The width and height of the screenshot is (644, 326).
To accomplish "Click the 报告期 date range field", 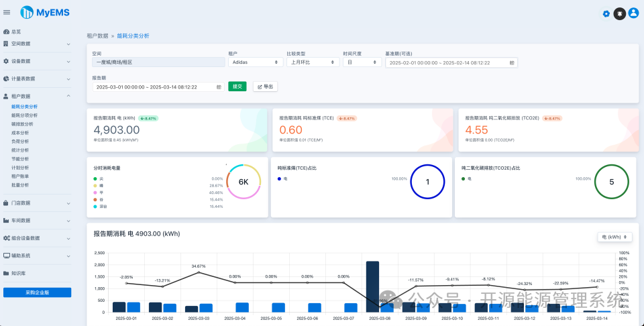I will click(x=158, y=87).
